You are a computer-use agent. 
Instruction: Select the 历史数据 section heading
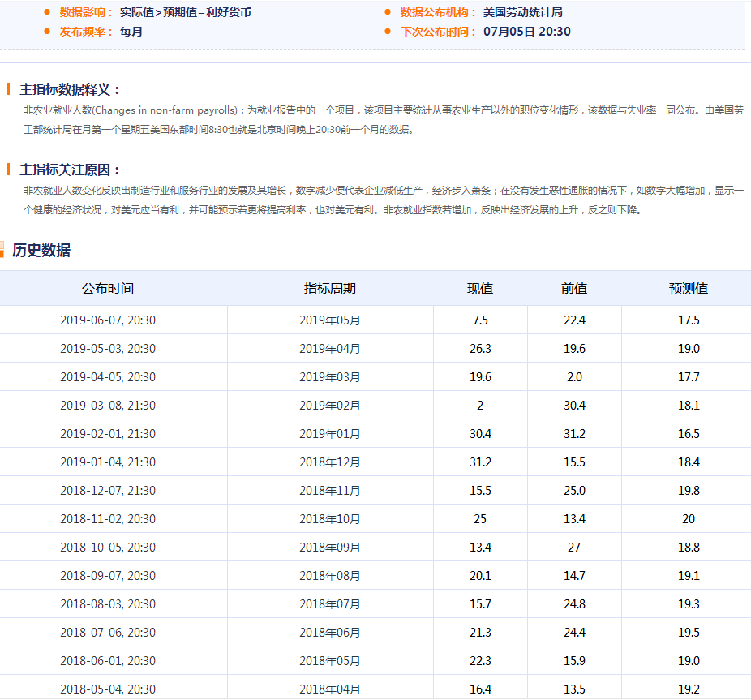pyautogui.click(x=41, y=250)
